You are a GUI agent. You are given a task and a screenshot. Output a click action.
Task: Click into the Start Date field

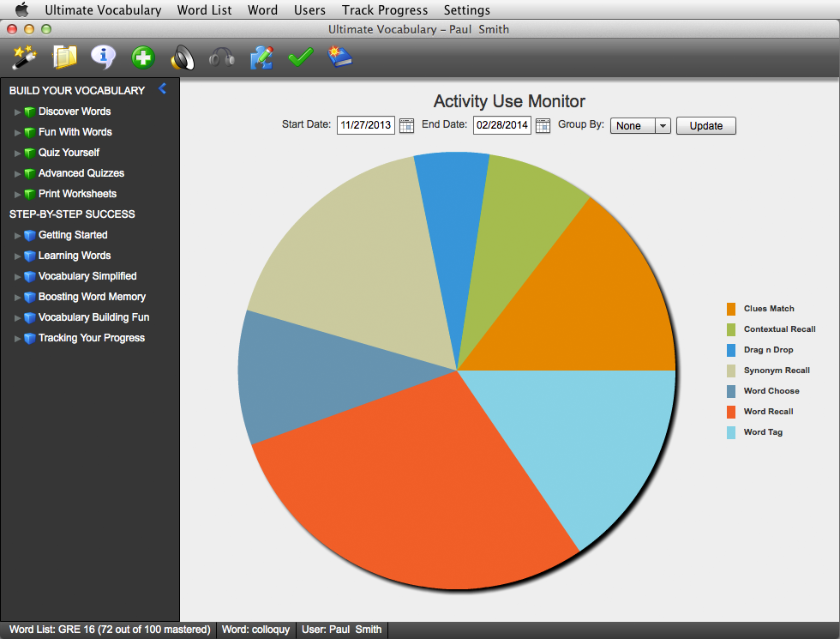[365, 126]
